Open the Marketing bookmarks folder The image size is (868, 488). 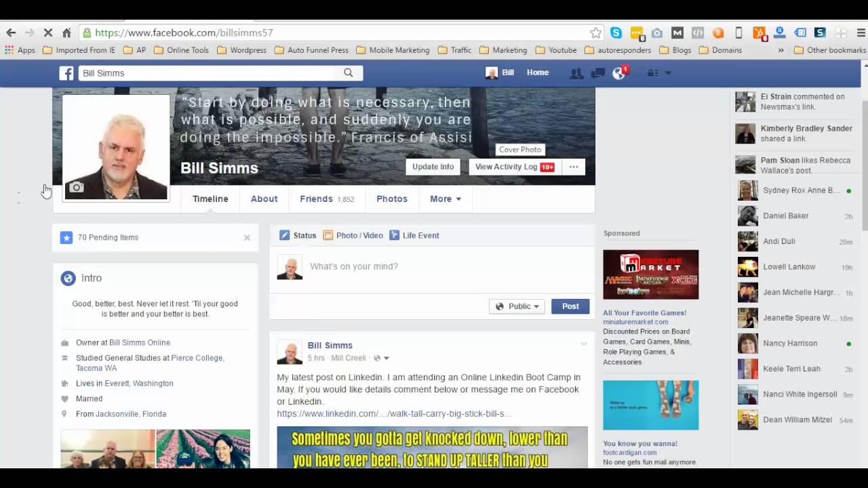tap(503, 50)
